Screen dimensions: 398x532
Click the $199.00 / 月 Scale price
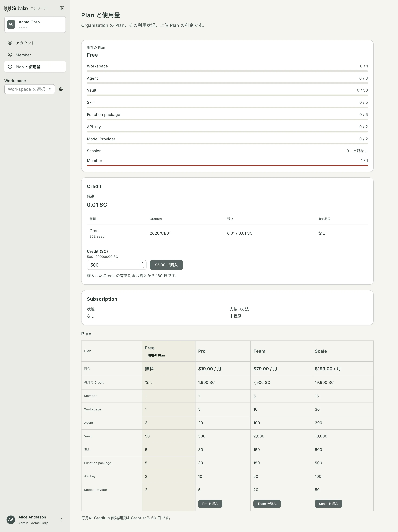328,369
